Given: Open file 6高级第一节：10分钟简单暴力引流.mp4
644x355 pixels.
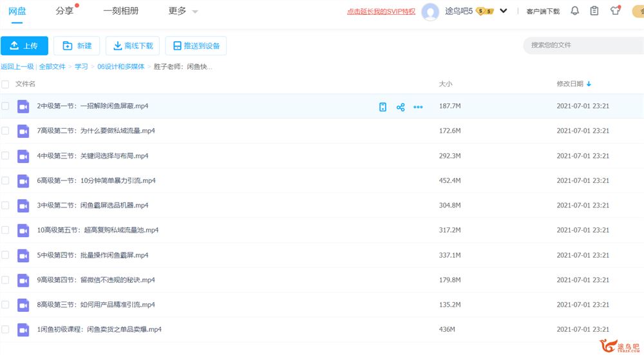Looking at the screenshot, I should pyautogui.click(x=96, y=180).
